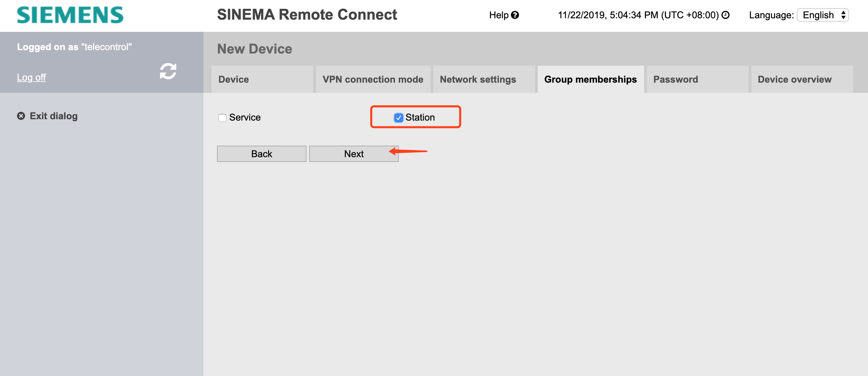Image resolution: width=868 pixels, height=376 pixels.
Task: Click the Help question mark icon
Action: (x=515, y=15)
